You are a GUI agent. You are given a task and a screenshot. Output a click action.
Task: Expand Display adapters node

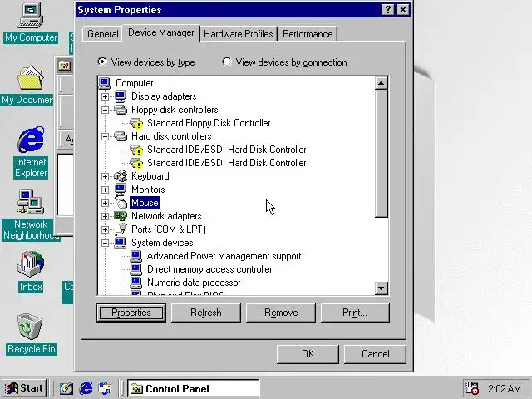[x=105, y=96]
